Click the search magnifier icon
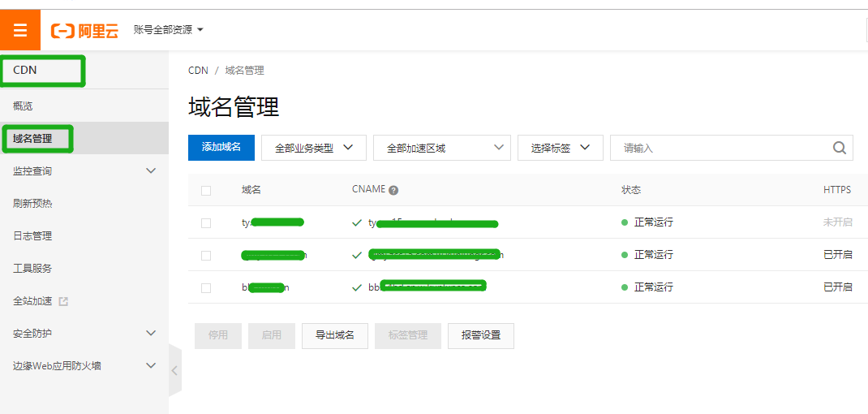 pyautogui.click(x=840, y=148)
